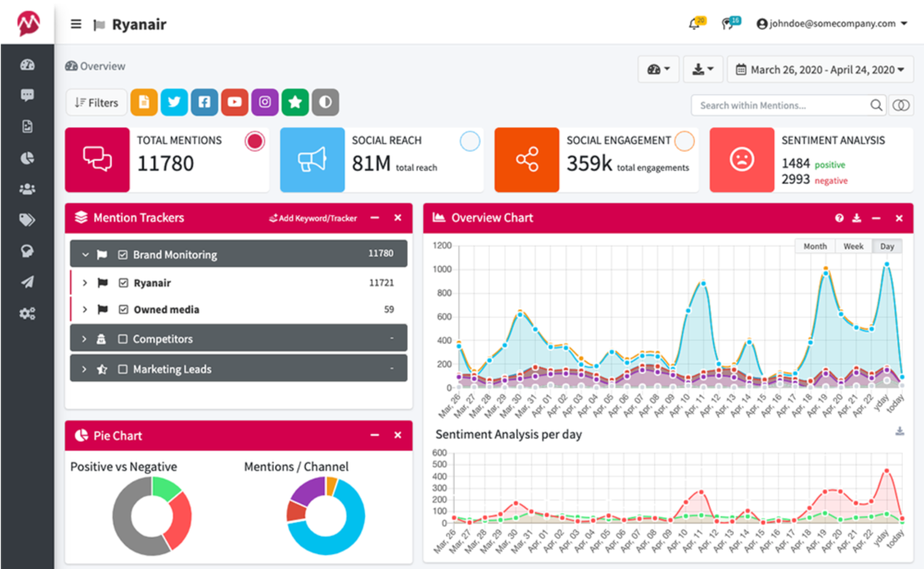Open the tags icon in sidebar

[27, 220]
